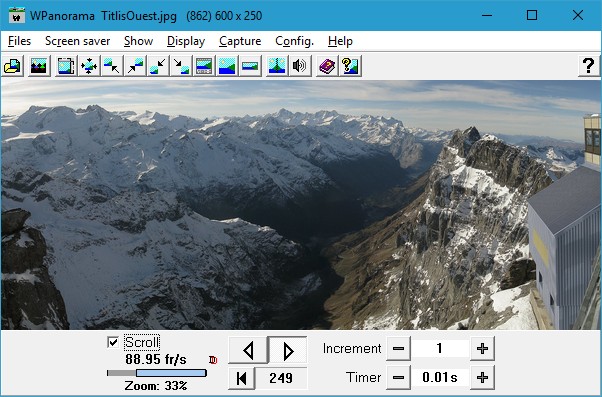The image size is (602, 397).
Task: Decrease Timer with minus button
Action: coord(398,378)
